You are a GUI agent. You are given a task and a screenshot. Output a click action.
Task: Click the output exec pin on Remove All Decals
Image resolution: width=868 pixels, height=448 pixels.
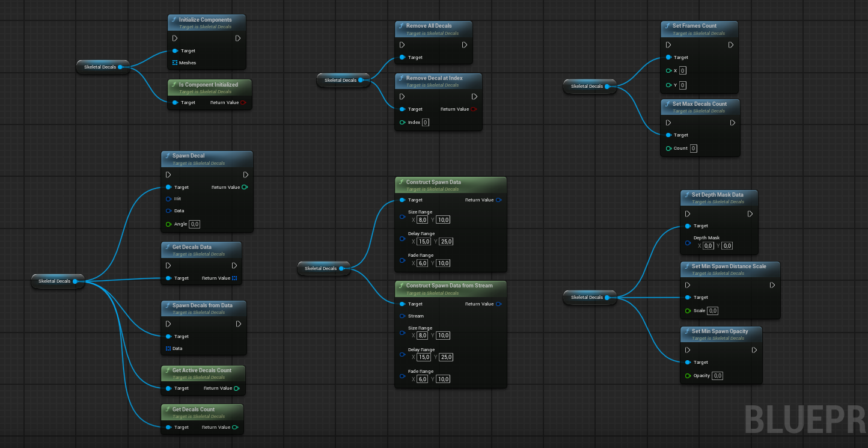465,44
